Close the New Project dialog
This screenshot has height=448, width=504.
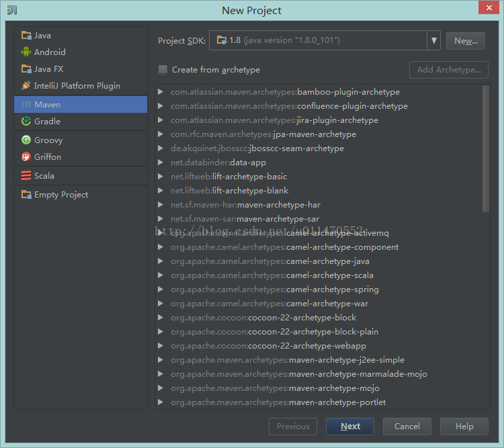(x=489, y=7)
